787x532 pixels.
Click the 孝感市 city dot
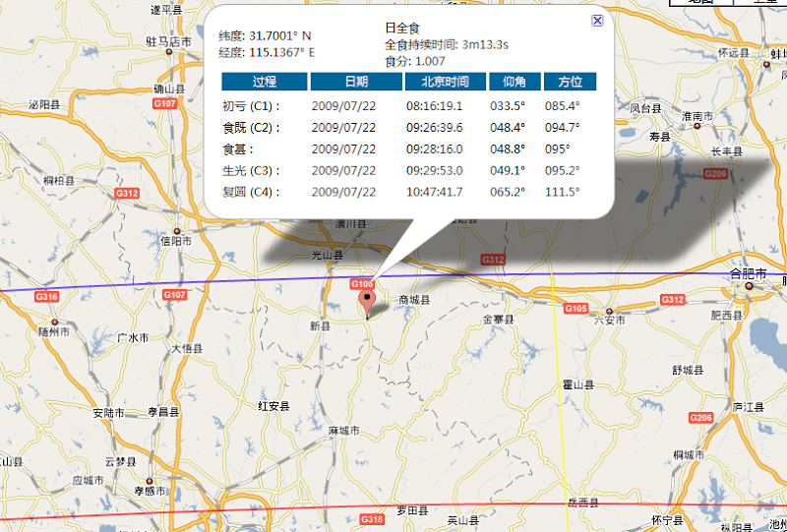point(150,481)
